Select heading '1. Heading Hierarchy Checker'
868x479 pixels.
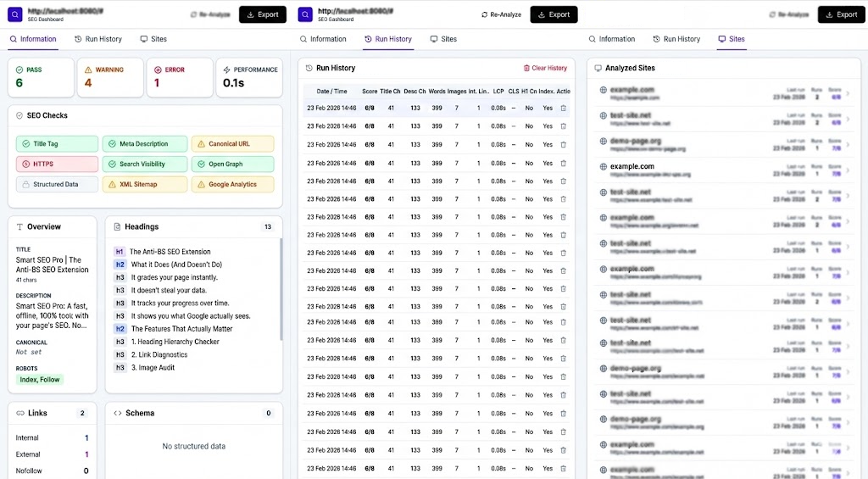pyautogui.click(x=175, y=342)
